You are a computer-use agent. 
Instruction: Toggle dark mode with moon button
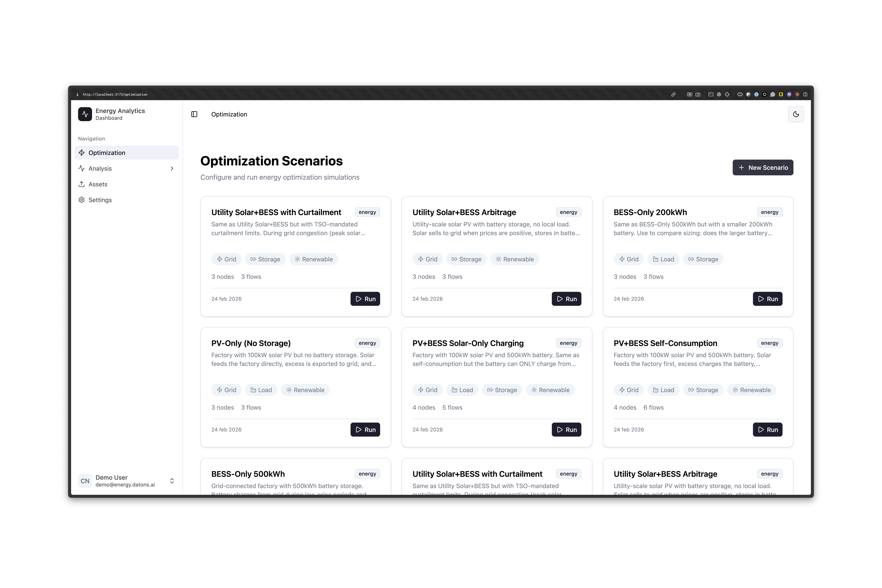click(796, 114)
